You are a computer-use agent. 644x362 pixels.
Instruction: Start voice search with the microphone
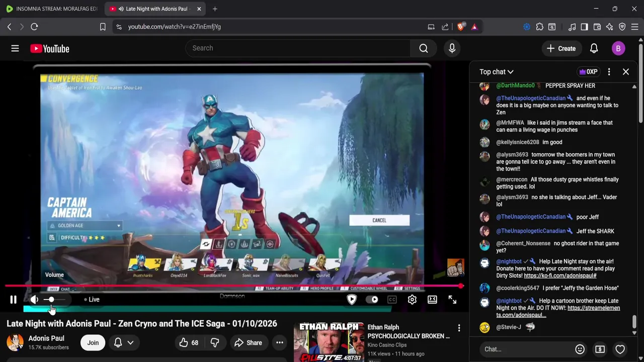(x=452, y=48)
